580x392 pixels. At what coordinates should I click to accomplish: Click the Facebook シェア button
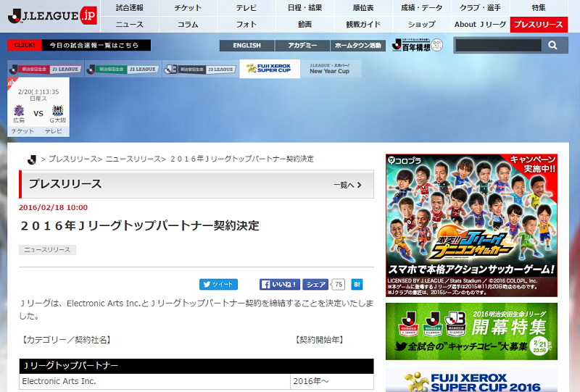(315, 285)
